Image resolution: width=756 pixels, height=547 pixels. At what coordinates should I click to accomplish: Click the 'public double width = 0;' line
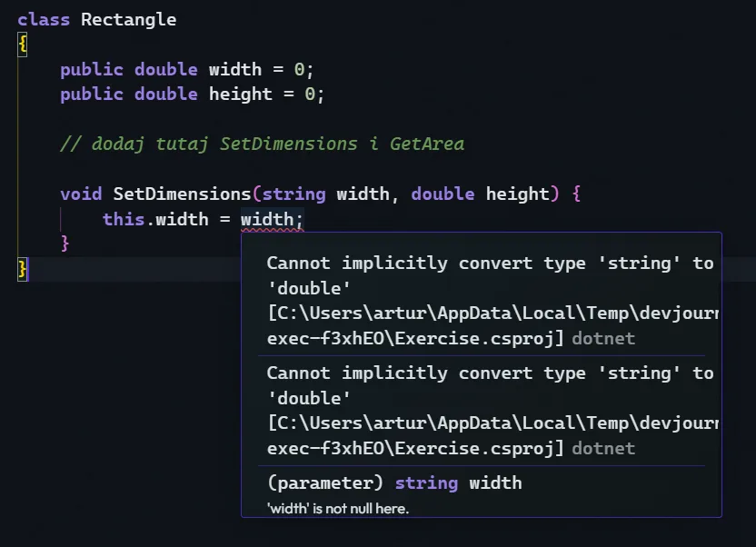coord(187,70)
